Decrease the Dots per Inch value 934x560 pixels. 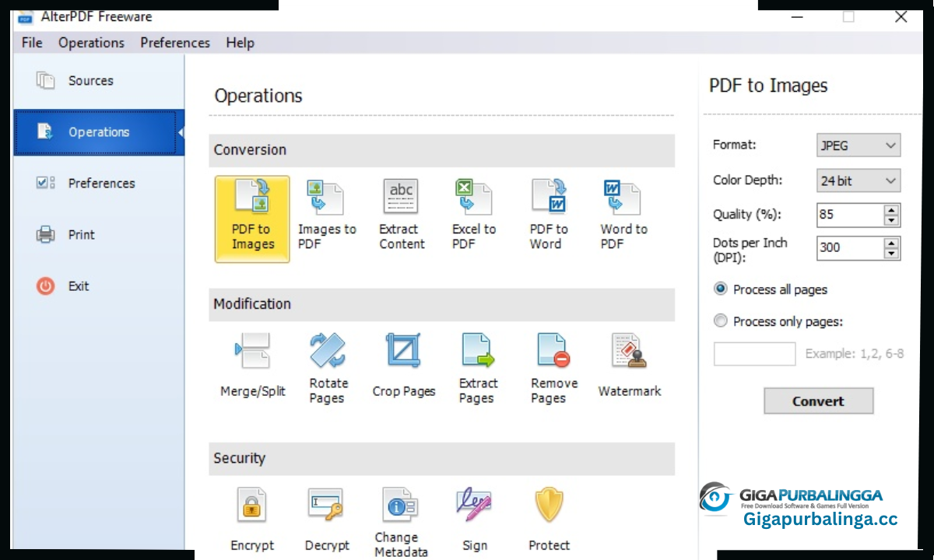(892, 254)
